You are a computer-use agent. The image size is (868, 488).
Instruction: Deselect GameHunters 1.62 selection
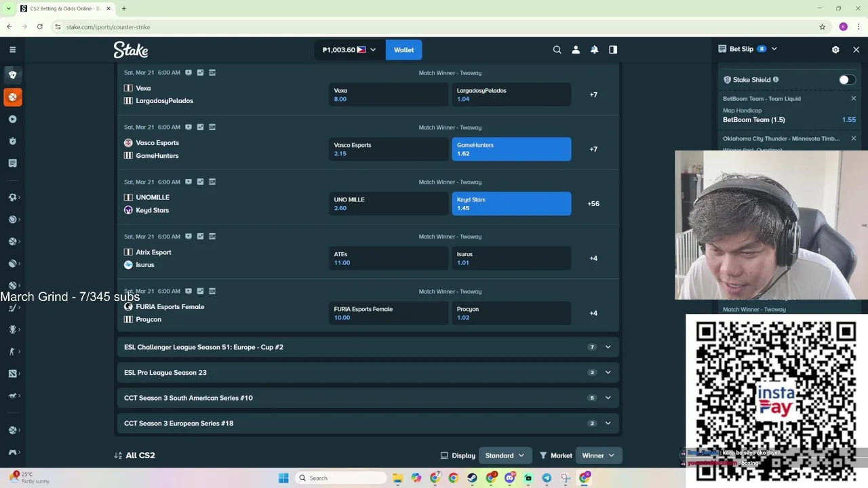(511, 149)
